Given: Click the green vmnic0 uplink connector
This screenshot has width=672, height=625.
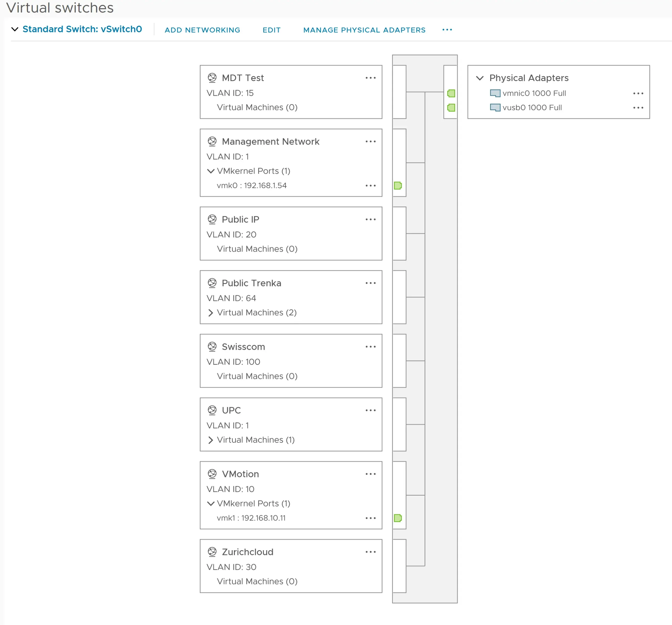Looking at the screenshot, I should (451, 93).
